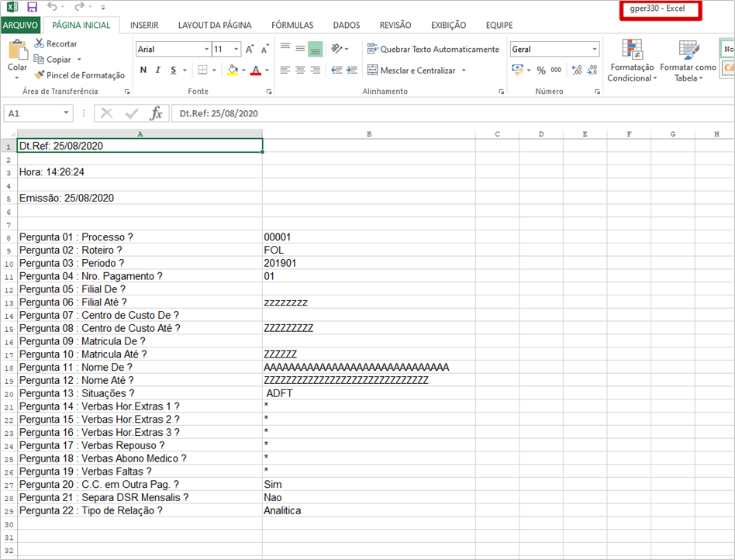The image size is (735, 560).
Task: Switch to FÓRMULAS tab
Action: pos(292,26)
